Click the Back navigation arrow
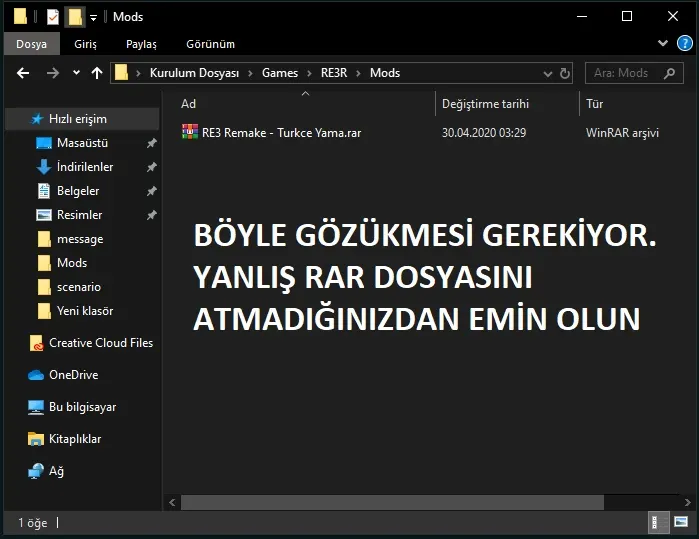699x539 pixels. pyautogui.click(x=23, y=73)
